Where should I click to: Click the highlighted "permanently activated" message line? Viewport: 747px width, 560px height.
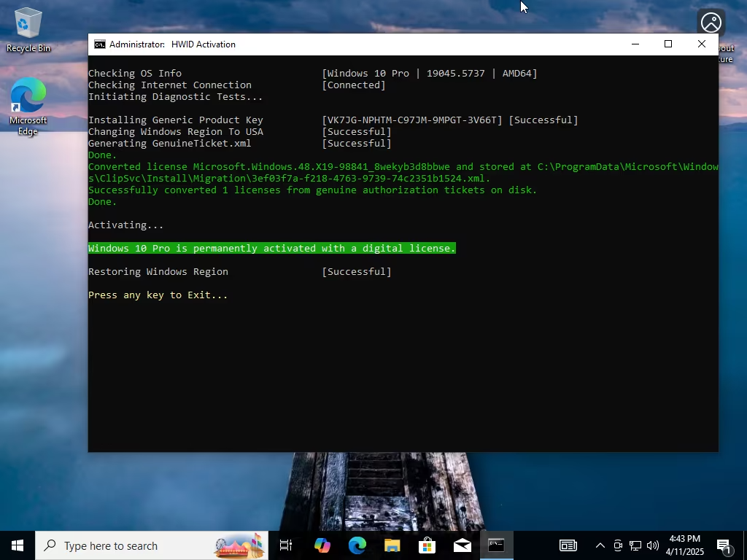(272, 248)
